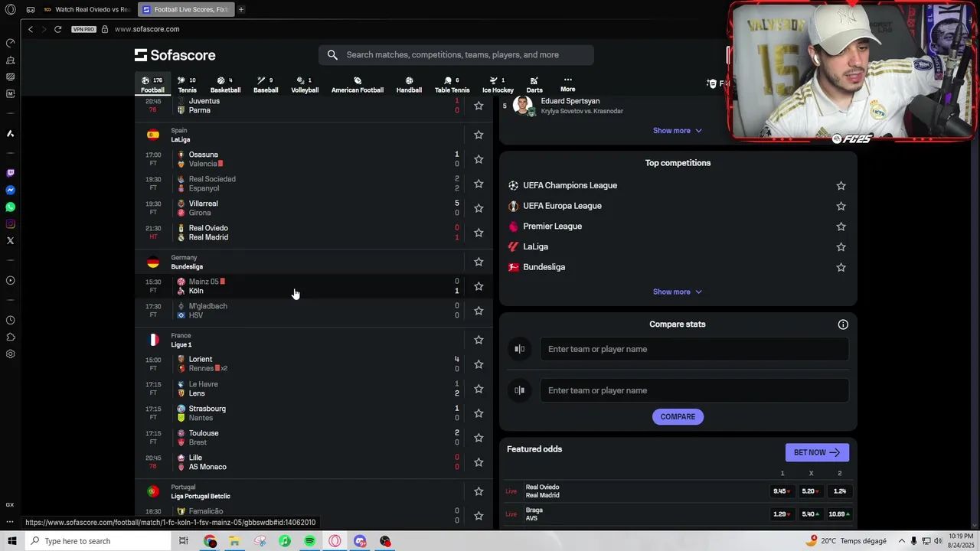Select the Darts sport tab
The height and width of the screenshot is (551, 980).
pyautogui.click(x=534, y=85)
